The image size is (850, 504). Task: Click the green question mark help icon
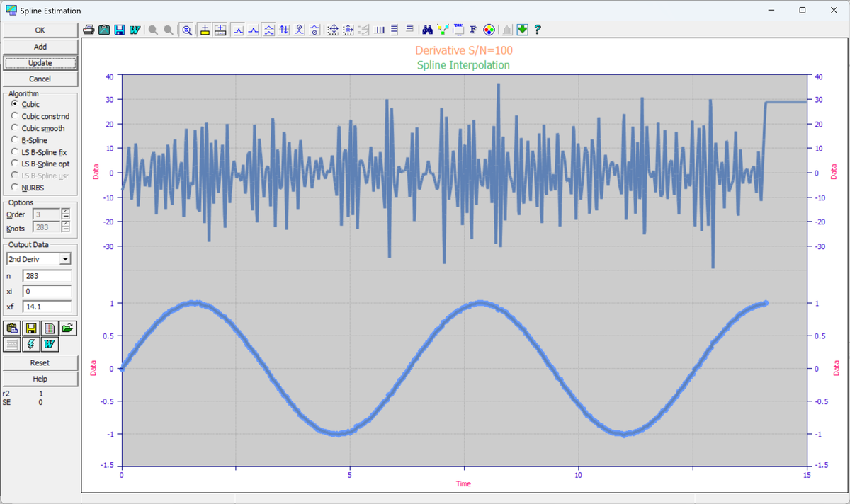(538, 30)
